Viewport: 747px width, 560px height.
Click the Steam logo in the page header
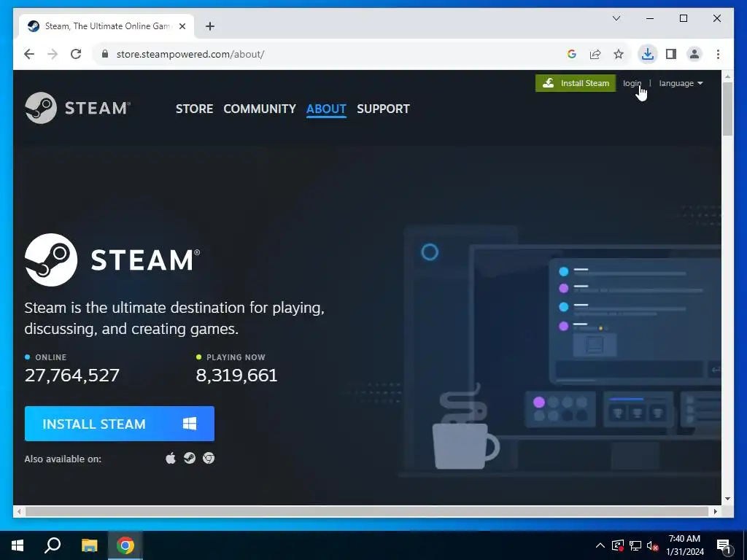[77, 108]
